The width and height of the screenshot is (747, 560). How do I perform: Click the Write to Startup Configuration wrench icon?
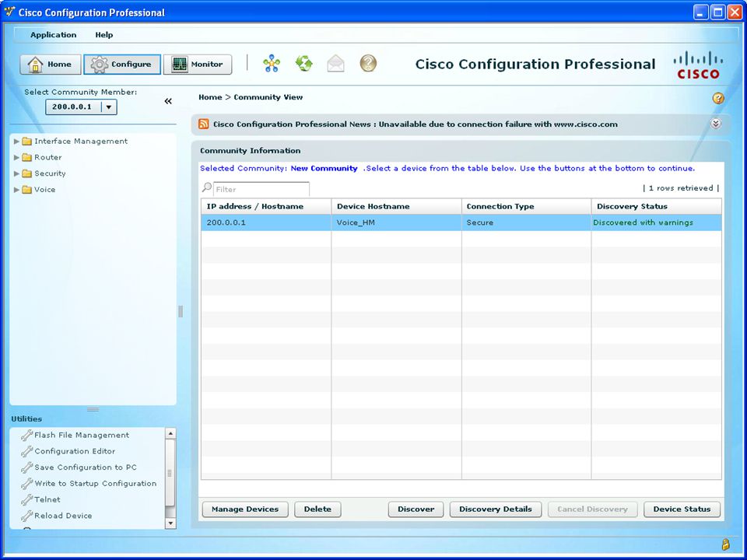[x=26, y=483]
